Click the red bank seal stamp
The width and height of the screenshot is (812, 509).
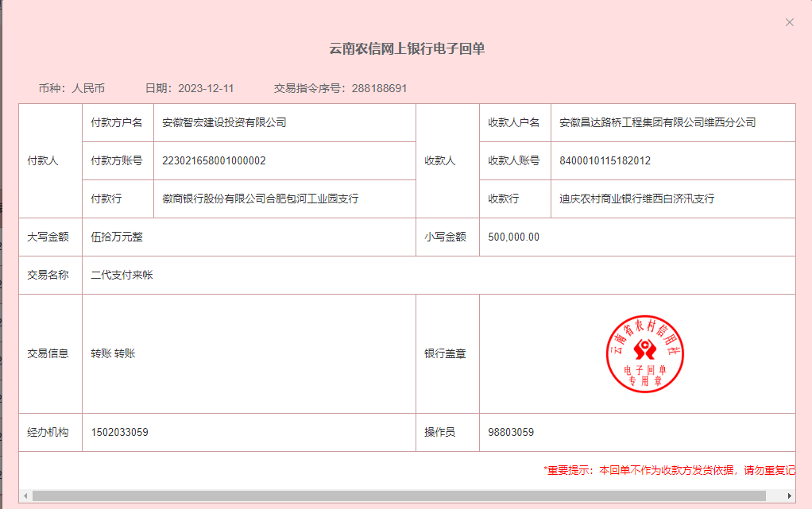pyautogui.click(x=644, y=353)
